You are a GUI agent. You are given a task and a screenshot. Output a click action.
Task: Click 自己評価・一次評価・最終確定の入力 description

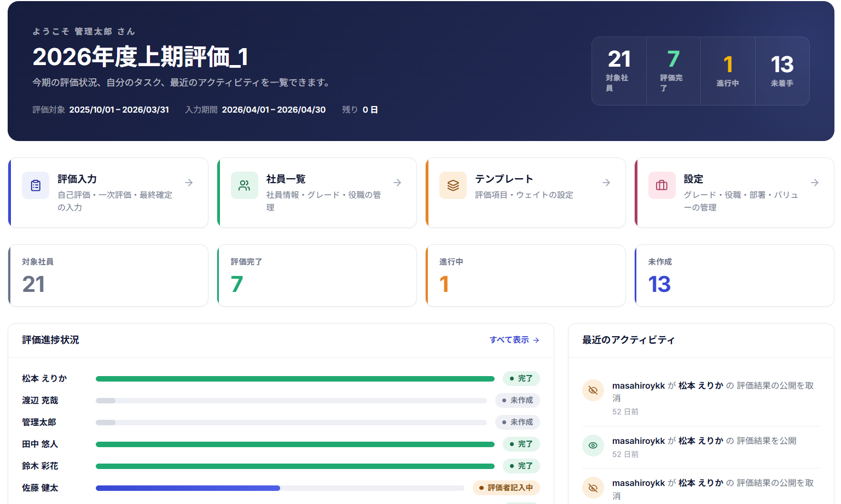coord(115,201)
